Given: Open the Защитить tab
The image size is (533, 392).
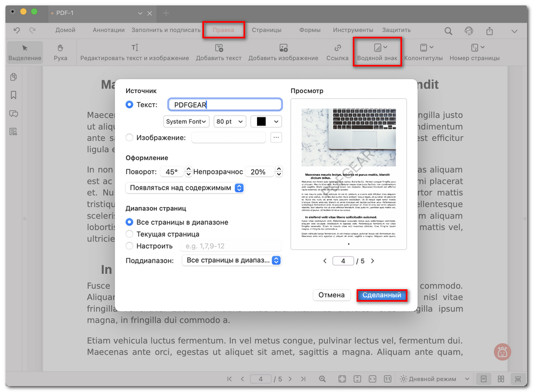Looking at the screenshot, I should tap(396, 30).
